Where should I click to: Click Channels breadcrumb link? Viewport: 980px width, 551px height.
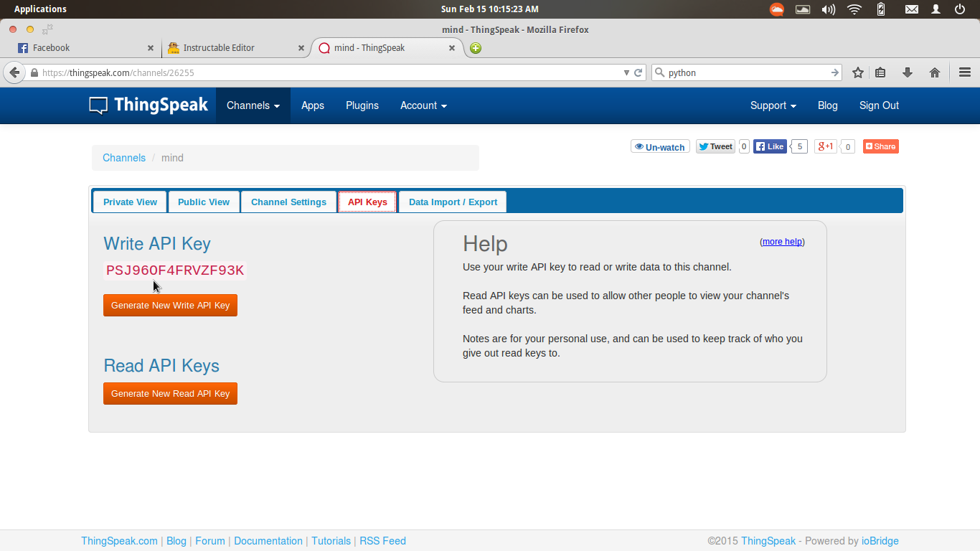(124, 158)
